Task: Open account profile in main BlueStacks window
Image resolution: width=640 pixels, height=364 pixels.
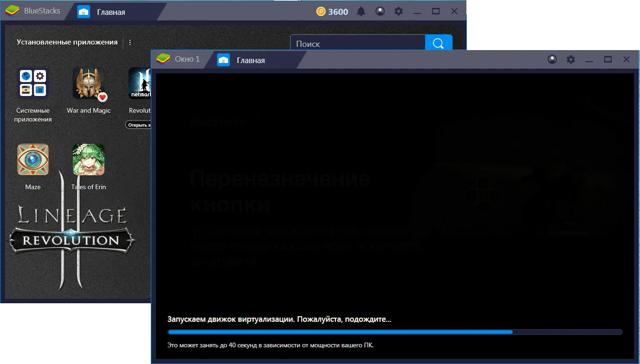Action: point(380,12)
